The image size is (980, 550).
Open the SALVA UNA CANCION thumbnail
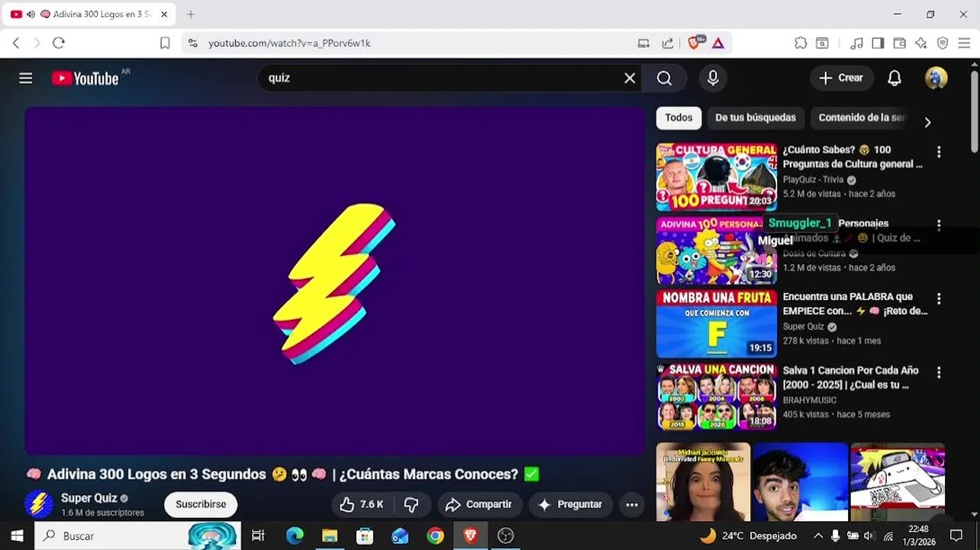point(717,397)
